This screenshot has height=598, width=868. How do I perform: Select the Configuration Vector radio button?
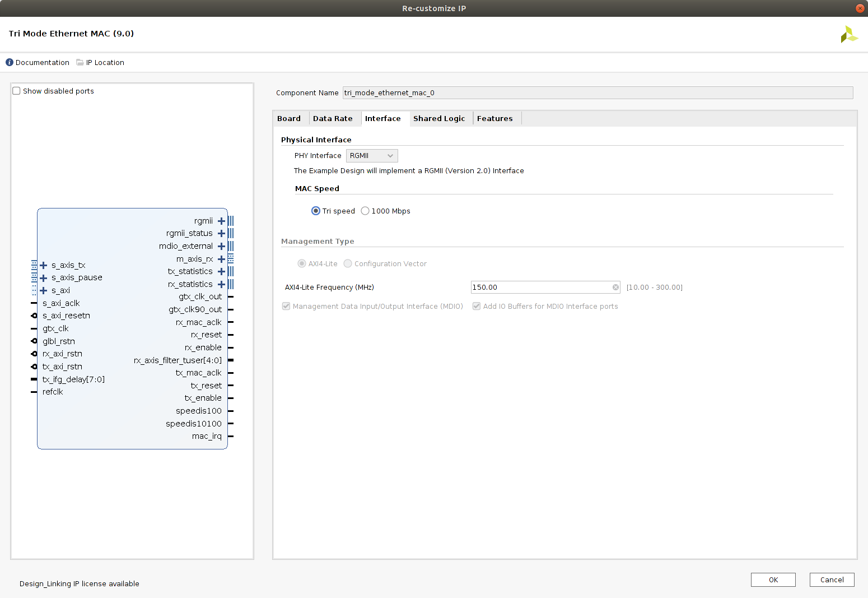click(x=348, y=264)
